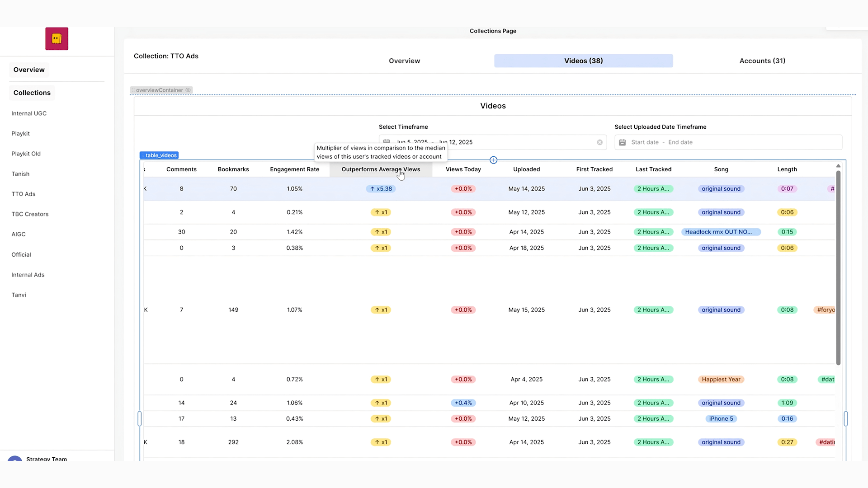Click the yellow app logo in the sidebar

[x=57, y=38]
